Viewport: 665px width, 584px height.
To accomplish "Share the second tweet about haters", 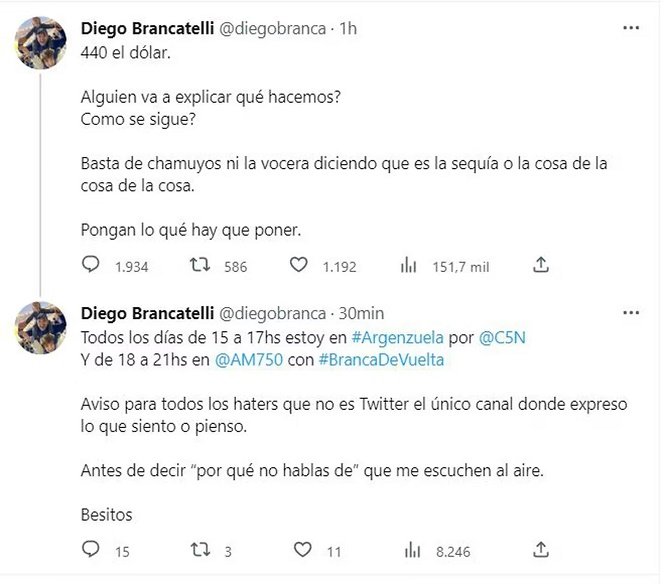I will pos(541,550).
